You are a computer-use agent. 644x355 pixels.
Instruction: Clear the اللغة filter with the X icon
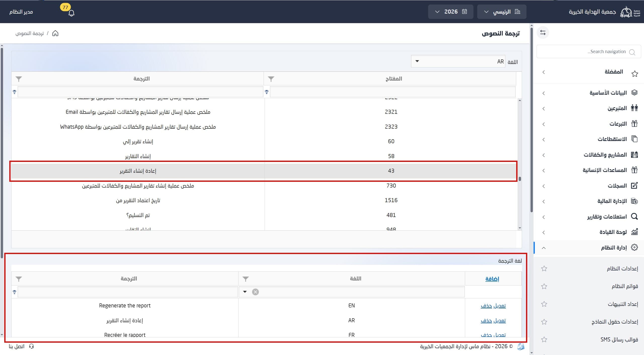pyautogui.click(x=255, y=292)
